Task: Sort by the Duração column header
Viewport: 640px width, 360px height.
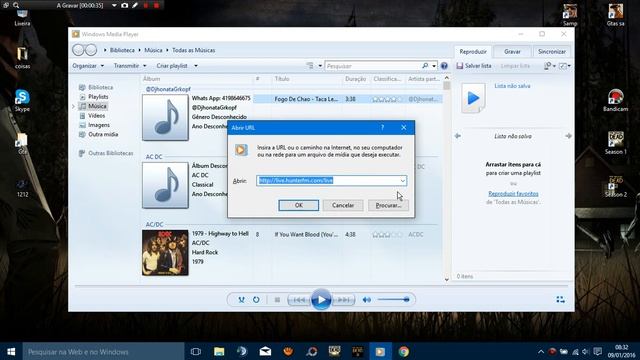Action: tap(356, 79)
